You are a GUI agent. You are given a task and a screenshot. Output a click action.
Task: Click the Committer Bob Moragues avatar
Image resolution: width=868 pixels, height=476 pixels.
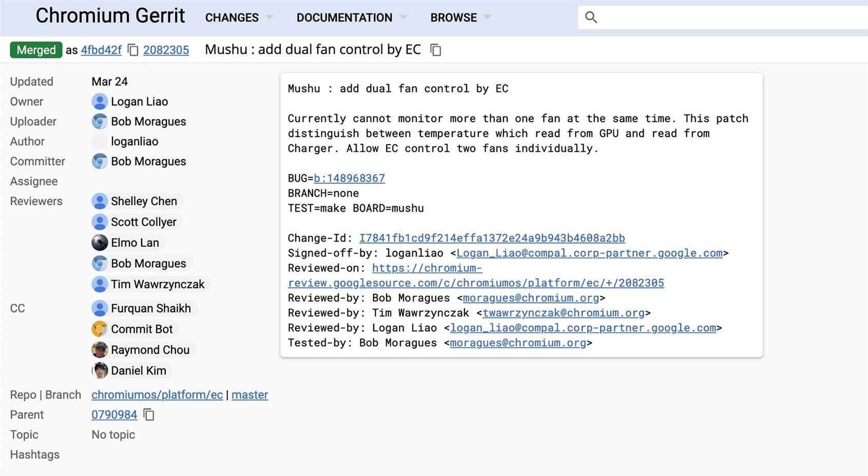[x=100, y=162]
